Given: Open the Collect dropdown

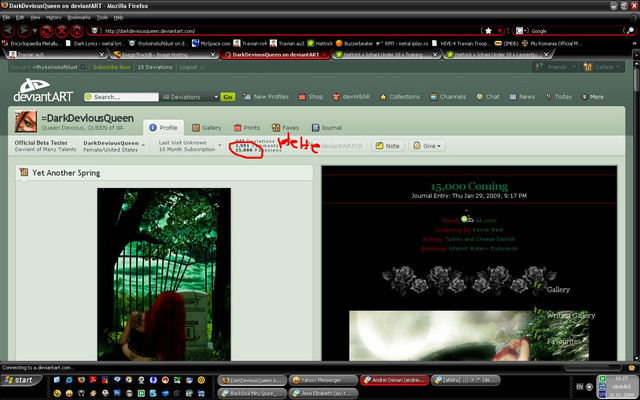Looking at the screenshot, I should coord(602,67).
